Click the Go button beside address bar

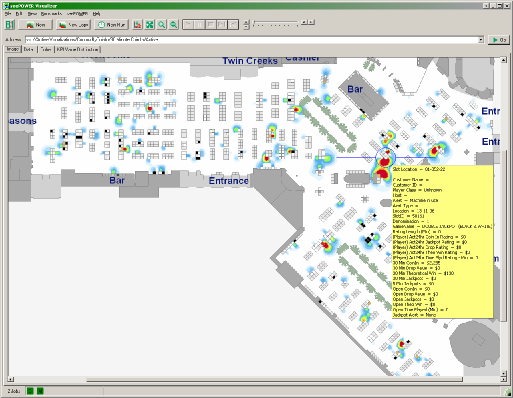click(499, 40)
